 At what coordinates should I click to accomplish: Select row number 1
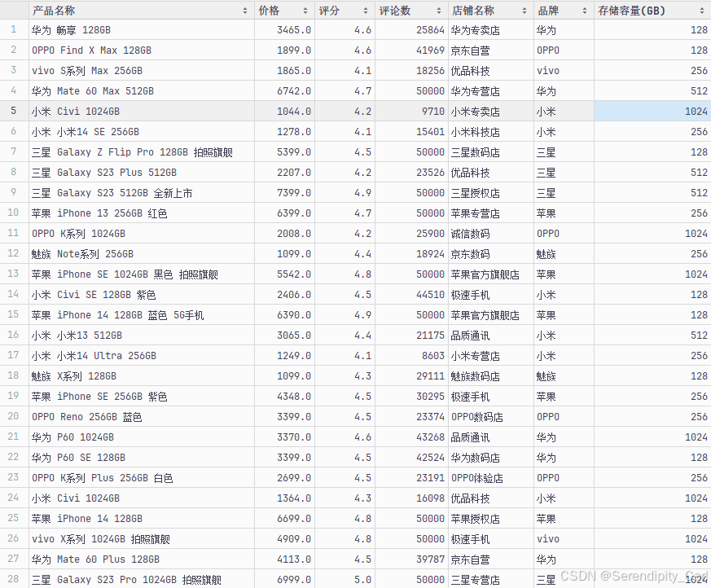click(x=14, y=30)
